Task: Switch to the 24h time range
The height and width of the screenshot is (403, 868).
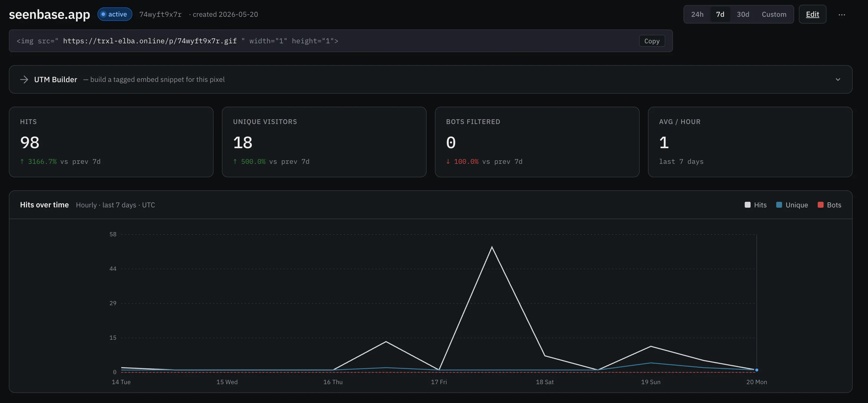Action: pos(697,14)
